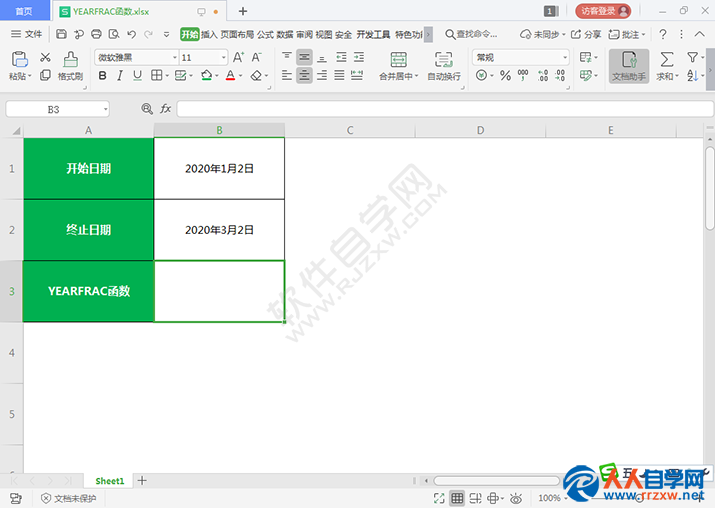Increase decimal places

pyautogui.click(x=543, y=75)
